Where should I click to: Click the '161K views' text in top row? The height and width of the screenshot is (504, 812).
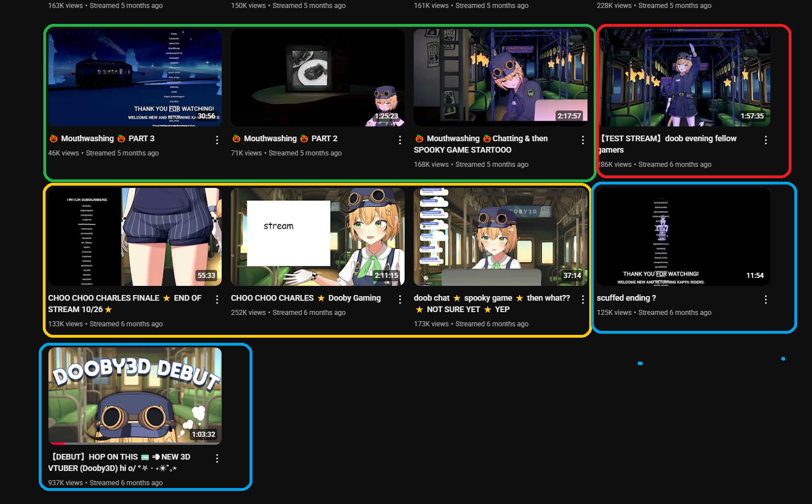click(x=431, y=6)
